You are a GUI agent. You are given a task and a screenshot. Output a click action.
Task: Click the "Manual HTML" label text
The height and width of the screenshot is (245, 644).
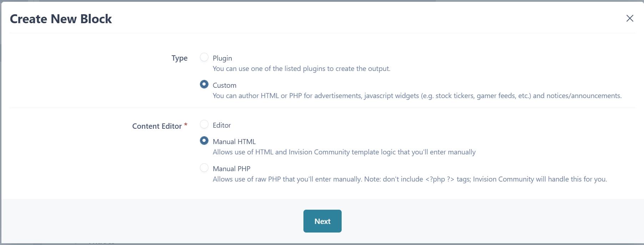click(x=234, y=142)
